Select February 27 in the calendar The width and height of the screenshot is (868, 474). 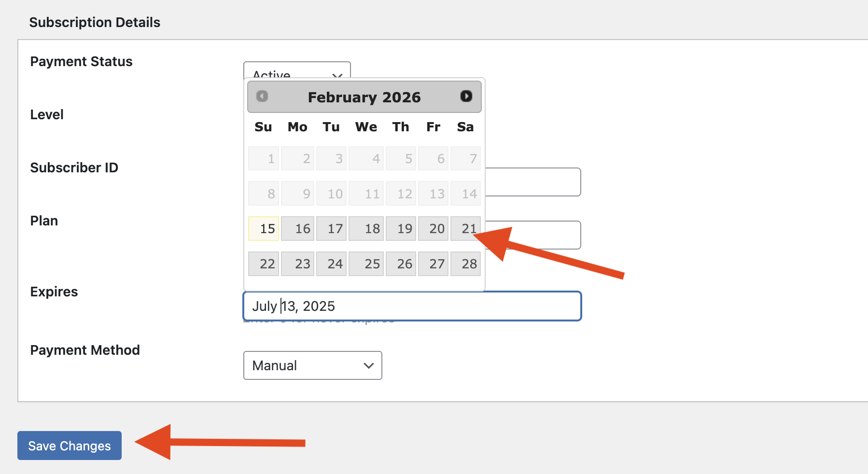pos(433,264)
